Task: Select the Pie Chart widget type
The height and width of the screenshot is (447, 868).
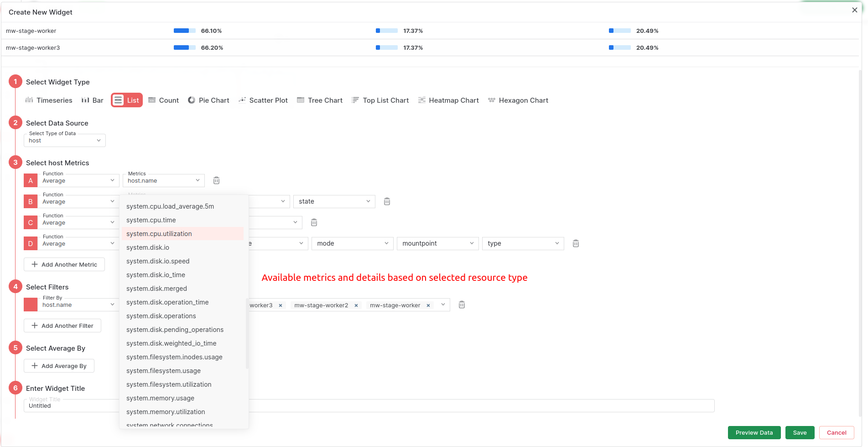Action: coord(208,100)
